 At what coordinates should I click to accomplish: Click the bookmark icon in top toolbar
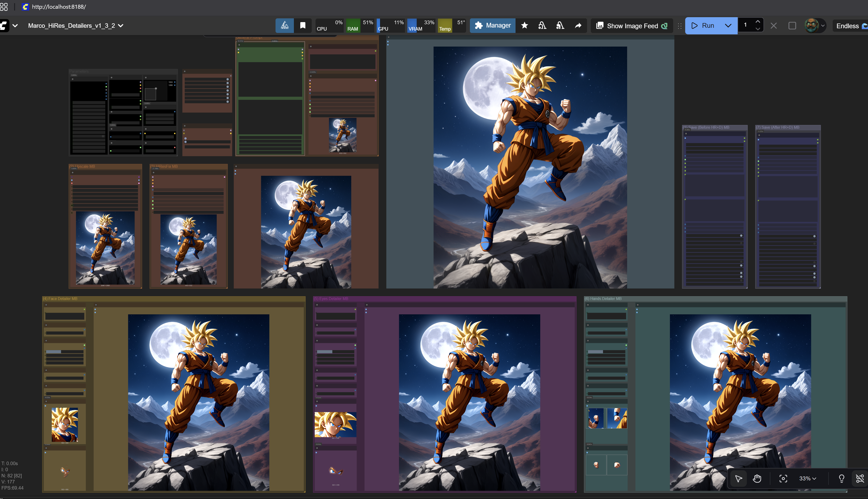pos(303,26)
